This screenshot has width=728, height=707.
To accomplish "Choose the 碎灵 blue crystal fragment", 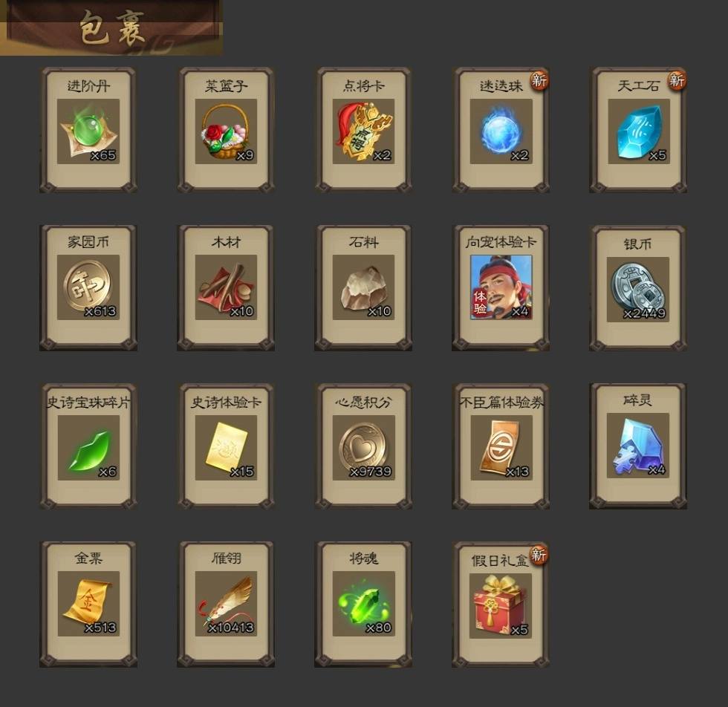I will [x=638, y=445].
